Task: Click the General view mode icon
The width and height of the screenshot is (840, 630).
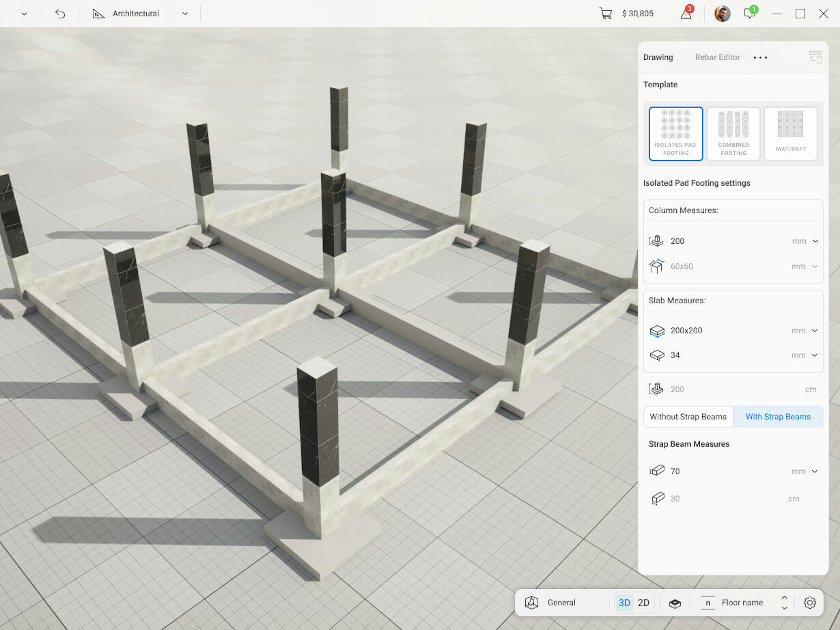Action: [x=531, y=603]
